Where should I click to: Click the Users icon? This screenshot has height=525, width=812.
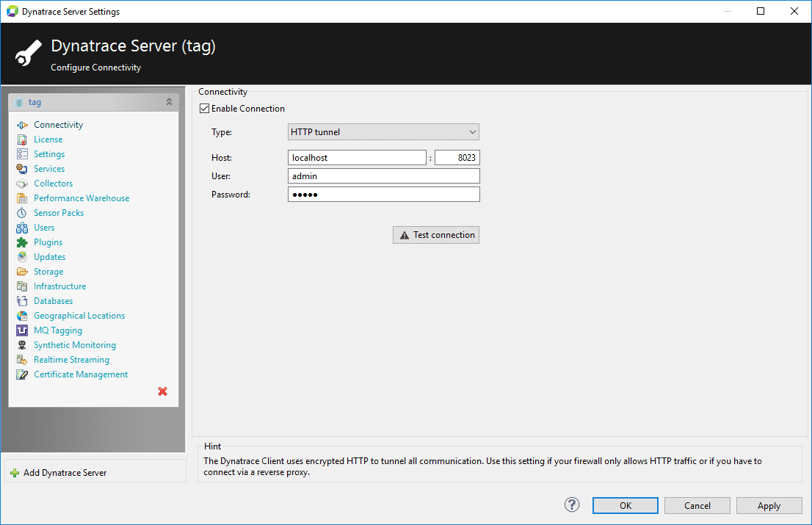pos(22,228)
